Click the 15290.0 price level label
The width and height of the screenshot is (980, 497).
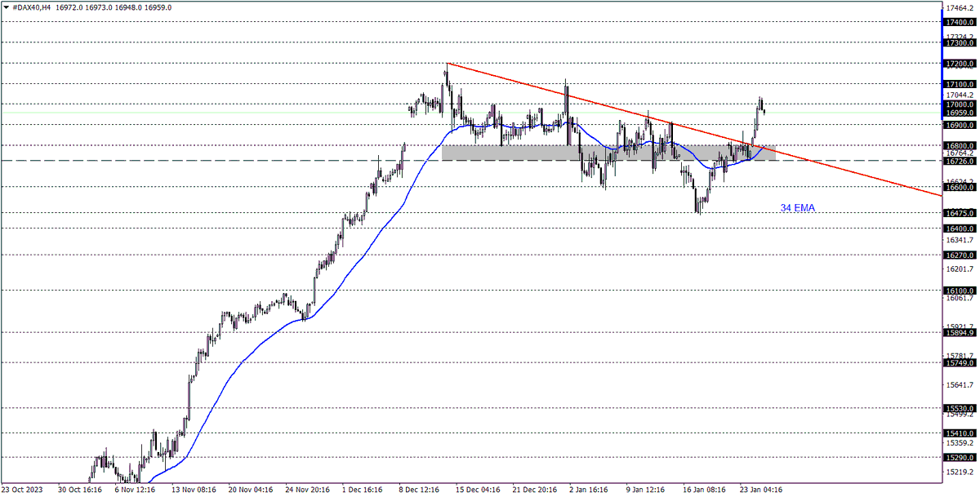959,458
